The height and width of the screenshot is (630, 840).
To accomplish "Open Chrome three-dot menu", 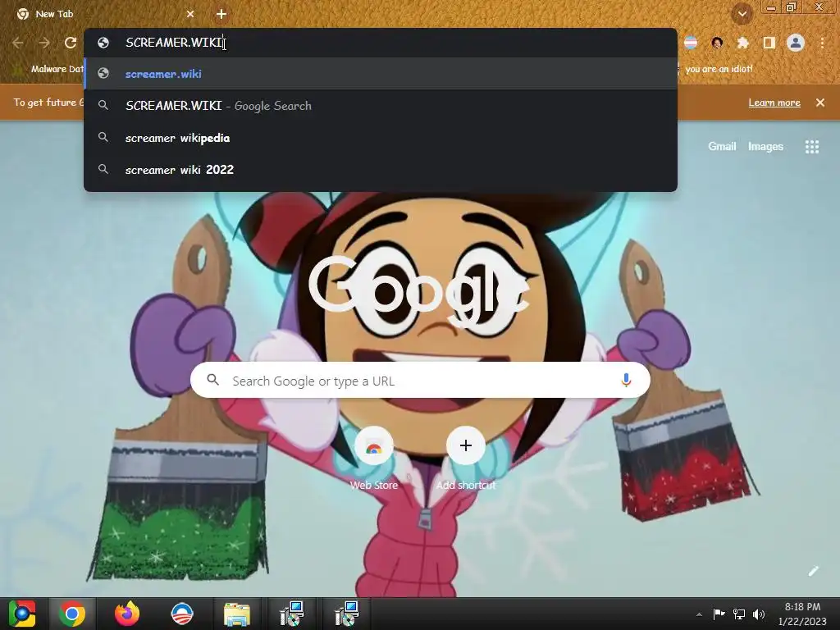I will (x=822, y=43).
